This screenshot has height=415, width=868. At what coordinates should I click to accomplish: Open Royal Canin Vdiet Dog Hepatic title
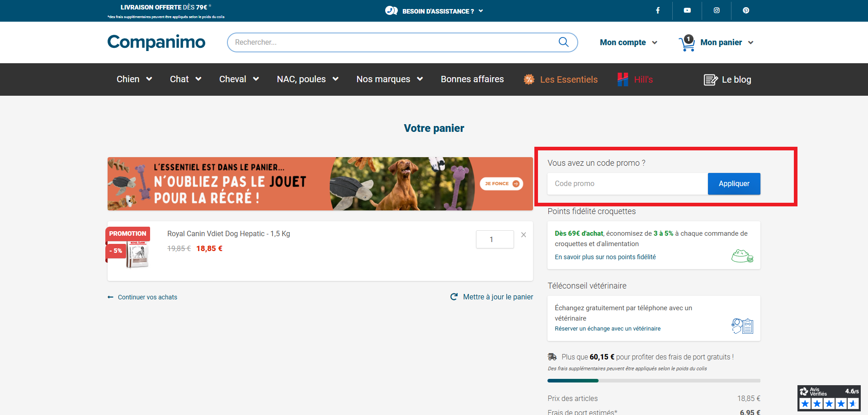(229, 233)
